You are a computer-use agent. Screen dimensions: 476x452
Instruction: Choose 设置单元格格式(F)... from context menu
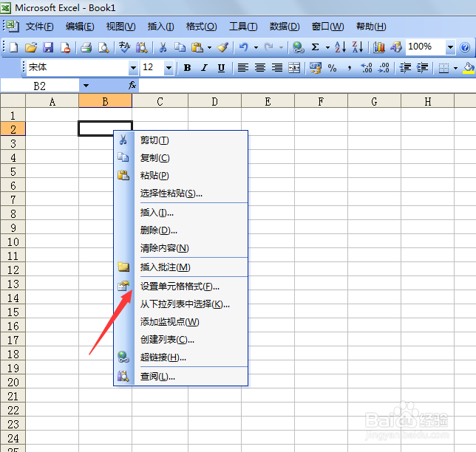[x=181, y=287]
